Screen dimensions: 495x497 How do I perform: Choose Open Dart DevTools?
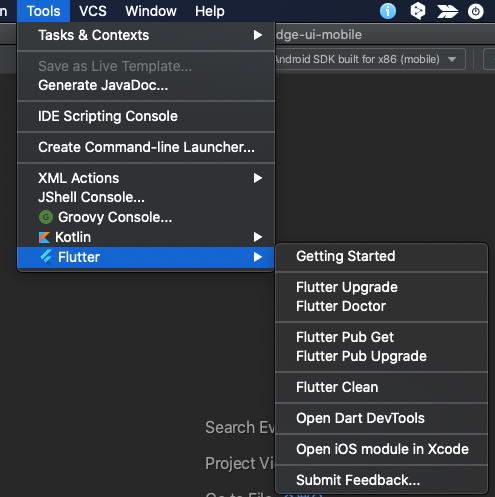pyautogui.click(x=382, y=418)
